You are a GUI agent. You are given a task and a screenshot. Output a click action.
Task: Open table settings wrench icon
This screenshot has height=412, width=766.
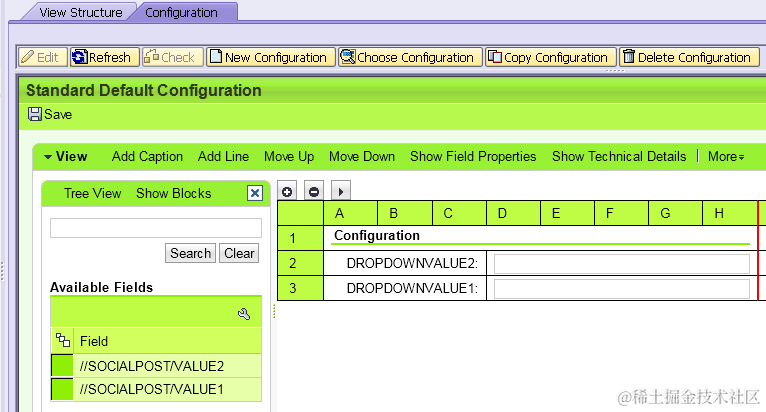click(244, 314)
